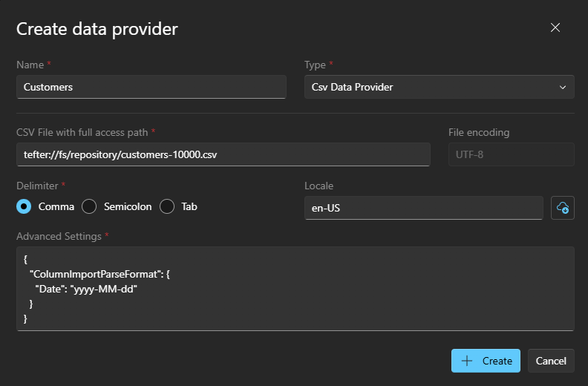Click the File encoding UTF-8 field
Image resolution: width=588 pixels, height=386 pixels.
(x=511, y=154)
